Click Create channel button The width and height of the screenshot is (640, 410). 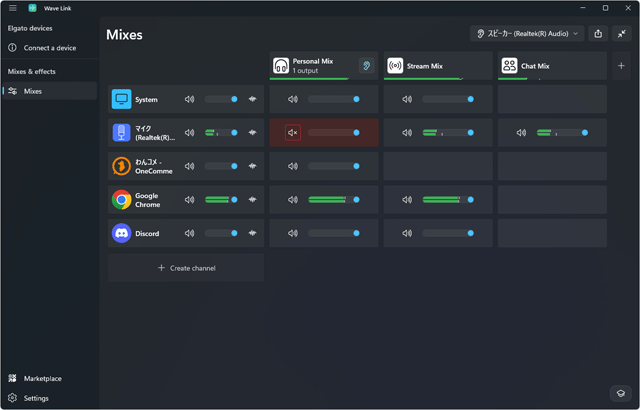click(x=187, y=268)
